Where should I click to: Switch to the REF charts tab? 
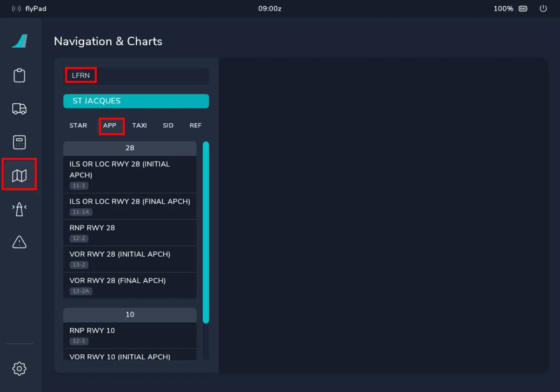[196, 125]
